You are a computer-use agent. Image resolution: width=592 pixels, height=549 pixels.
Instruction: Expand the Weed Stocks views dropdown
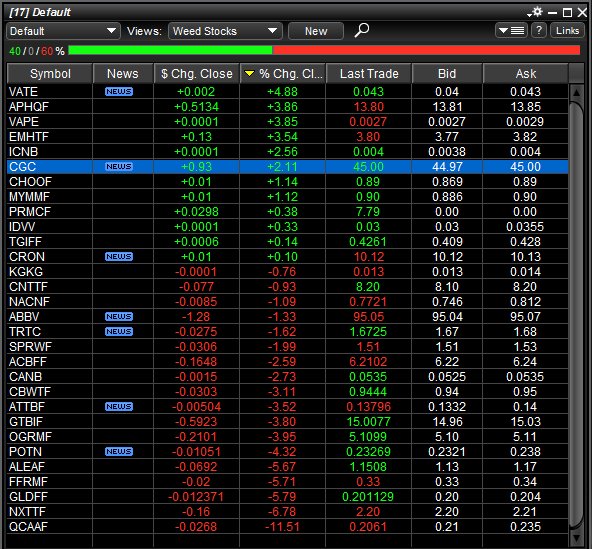[x=225, y=31]
